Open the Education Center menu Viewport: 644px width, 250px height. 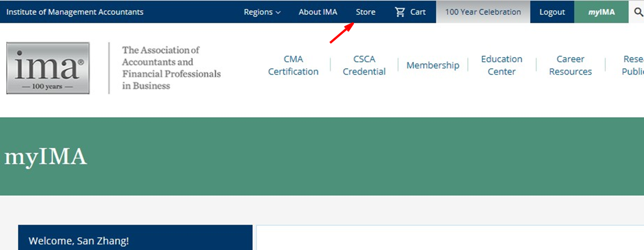tap(502, 65)
